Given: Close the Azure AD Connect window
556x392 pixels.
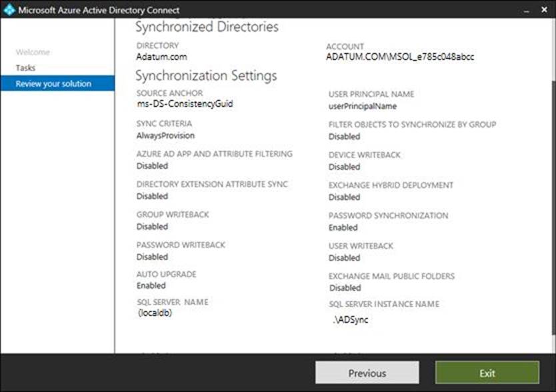Looking at the screenshot, I should pyautogui.click(x=544, y=11).
